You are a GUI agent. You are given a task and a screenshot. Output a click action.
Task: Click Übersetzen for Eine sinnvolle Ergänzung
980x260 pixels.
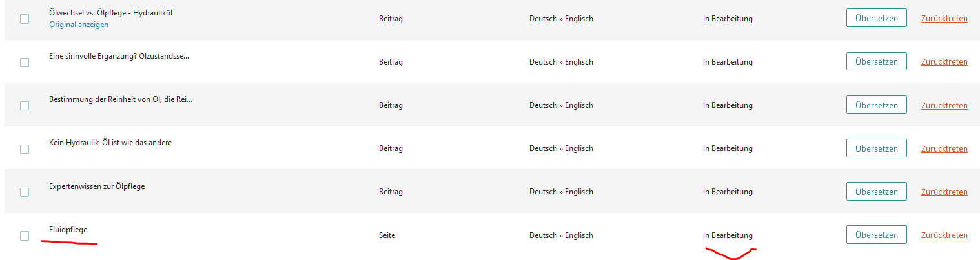876,61
